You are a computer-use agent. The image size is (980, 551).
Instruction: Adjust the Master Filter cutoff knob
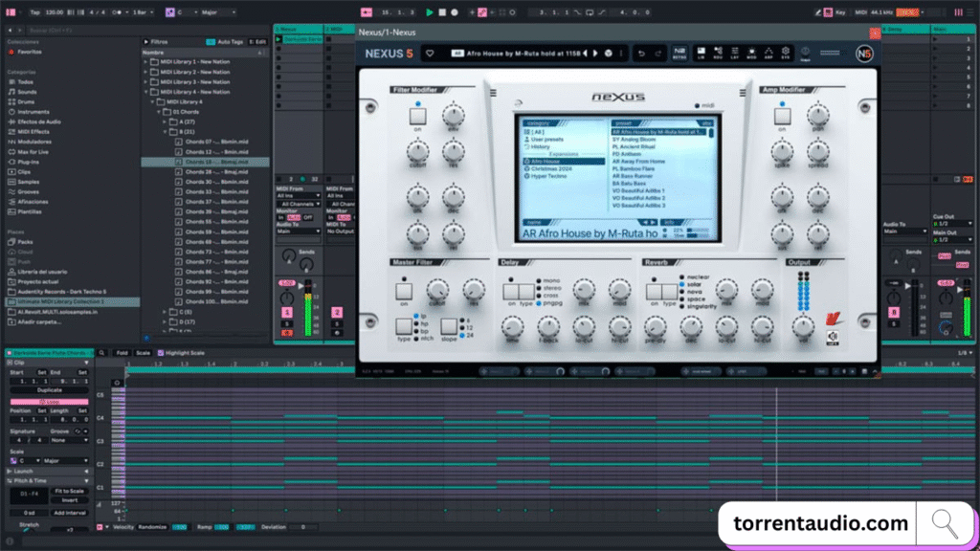pyautogui.click(x=437, y=290)
